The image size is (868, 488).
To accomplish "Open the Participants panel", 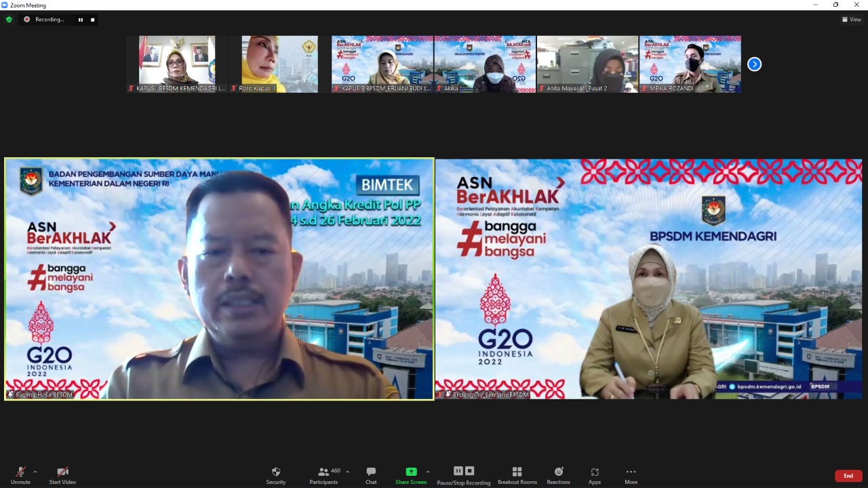I will (324, 475).
